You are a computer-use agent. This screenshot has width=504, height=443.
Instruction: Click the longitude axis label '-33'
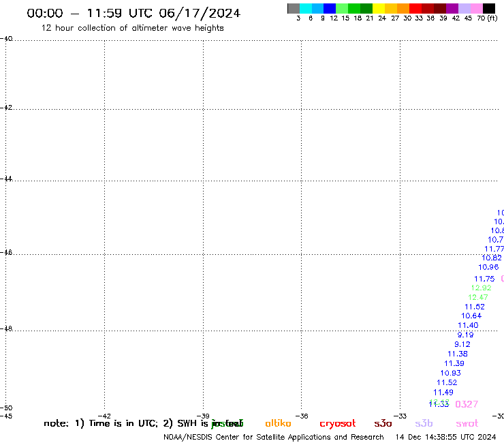pyautogui.click(x=400, y=416)
